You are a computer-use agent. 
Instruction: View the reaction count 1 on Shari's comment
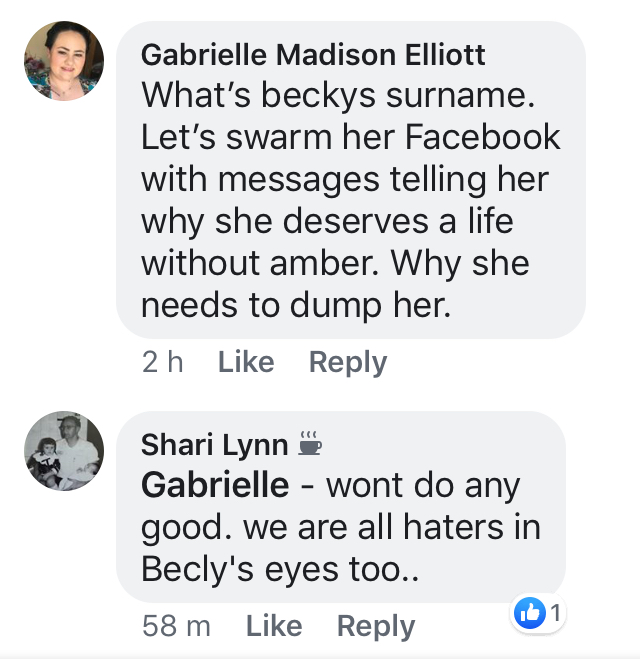[x=556, y=613]
